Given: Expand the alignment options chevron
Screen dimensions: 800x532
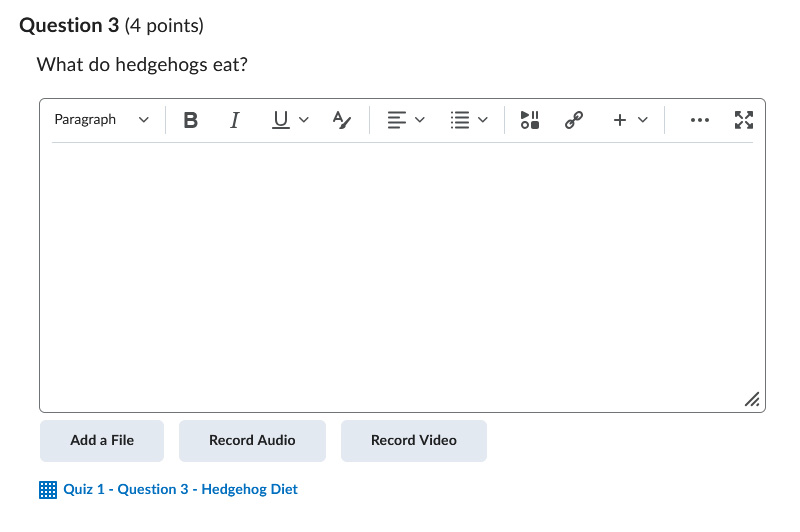Looking at the screenshot, I should tap(419, 120).
